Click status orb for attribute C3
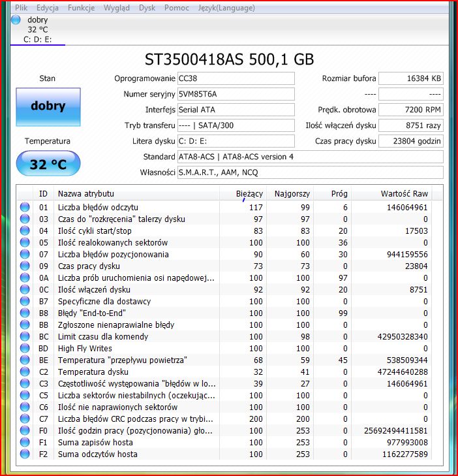 25,383
